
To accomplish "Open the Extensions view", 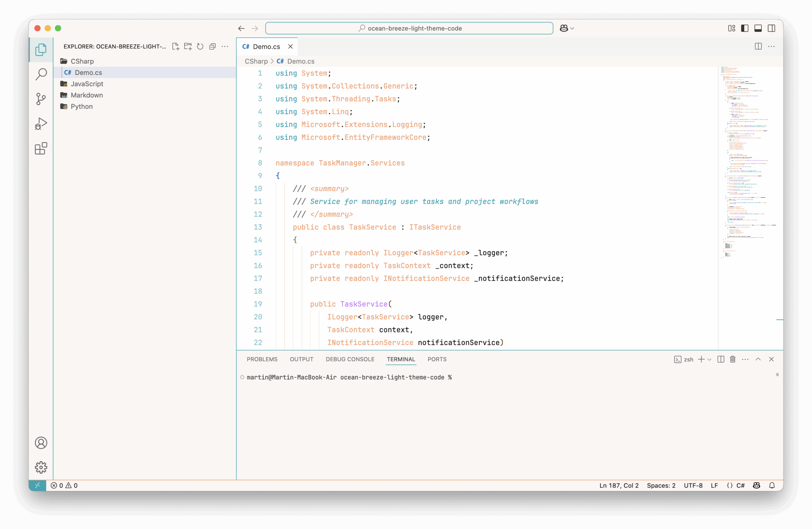I will point(41,148).
